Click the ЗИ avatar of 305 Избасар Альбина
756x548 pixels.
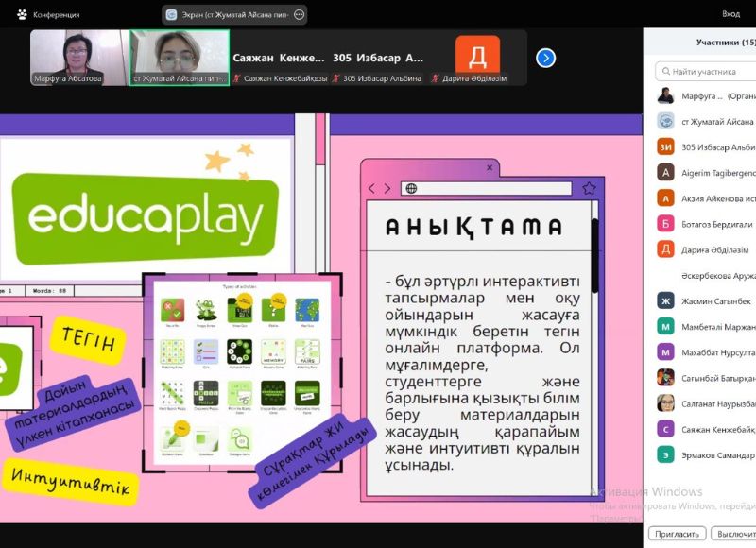pos(666,146)
